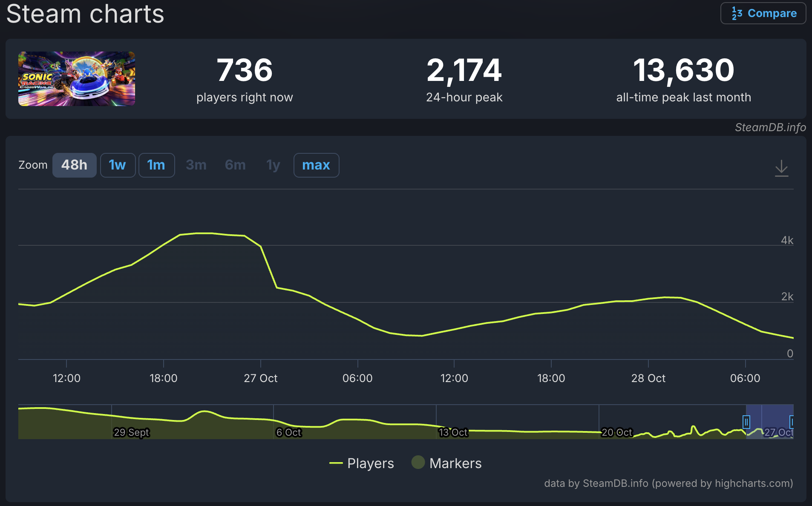
Task: Choose the 3m zoom option
Action: [x=196, y=165]
